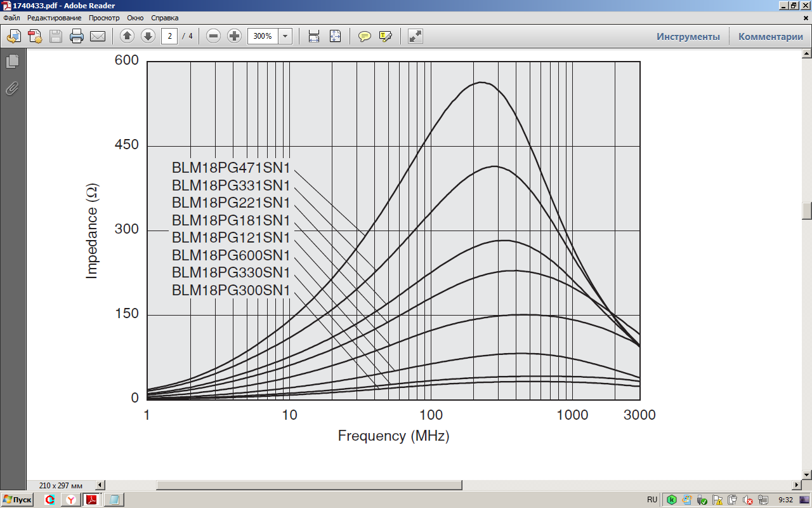Click the 300% zoom value field
Viewport: 812px width, 508px height.
click(x=263, y=36)
